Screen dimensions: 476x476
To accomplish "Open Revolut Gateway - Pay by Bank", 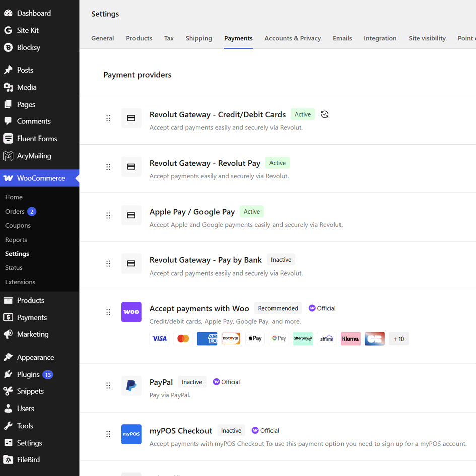I will pos(206,260).
